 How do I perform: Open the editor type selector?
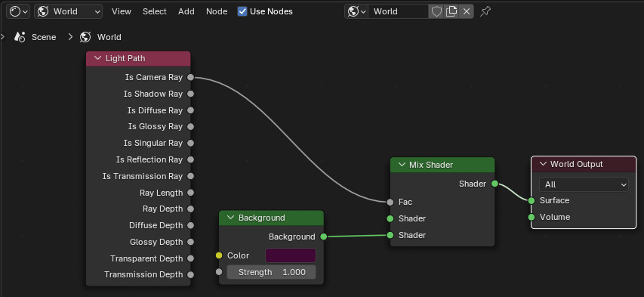click(x=18, y=11)
